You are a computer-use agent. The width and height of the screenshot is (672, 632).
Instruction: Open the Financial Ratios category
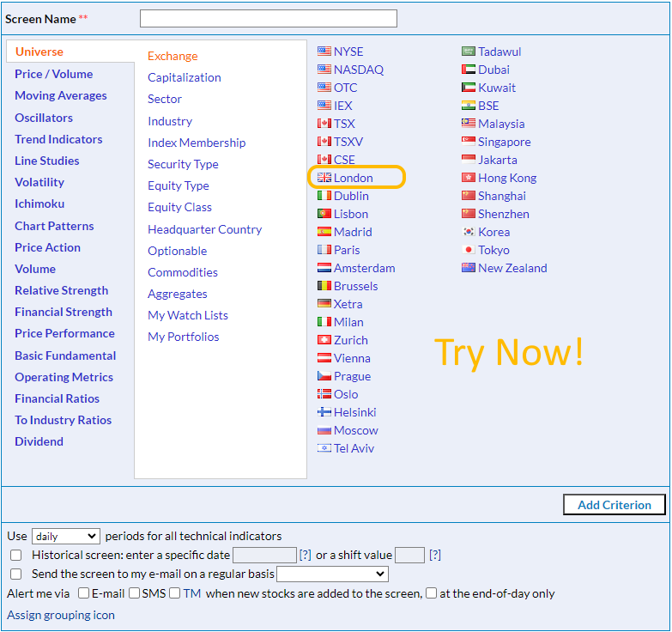57,398
